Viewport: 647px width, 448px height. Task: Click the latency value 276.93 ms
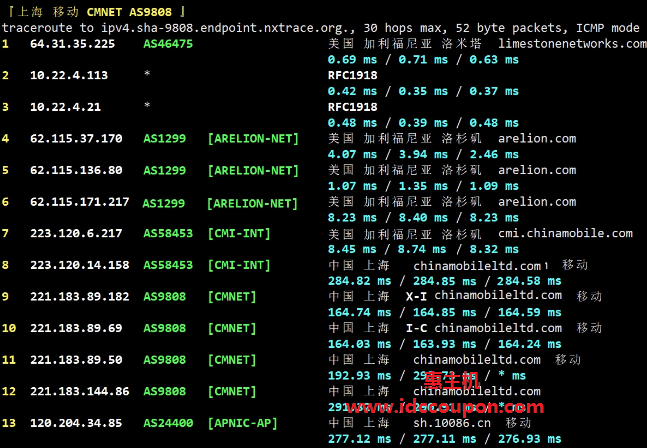pyautogui.click(x=529, y=439)
